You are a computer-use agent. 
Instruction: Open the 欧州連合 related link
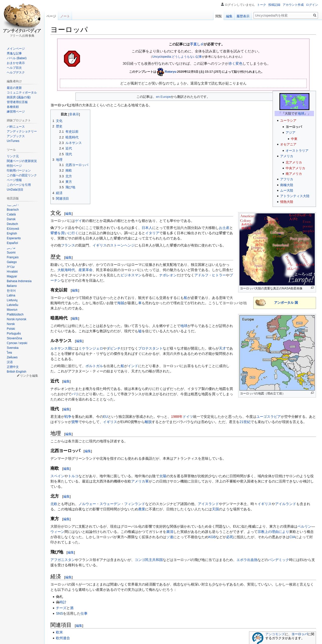coord(63,638)
